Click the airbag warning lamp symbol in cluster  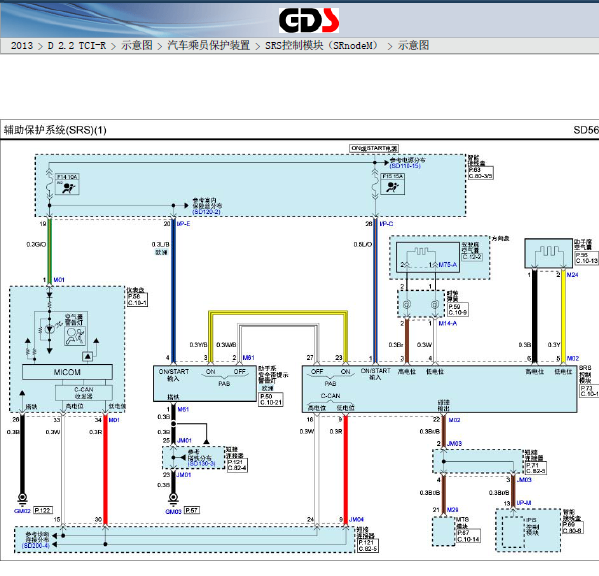pyautogui.click(x=75, y=336)
